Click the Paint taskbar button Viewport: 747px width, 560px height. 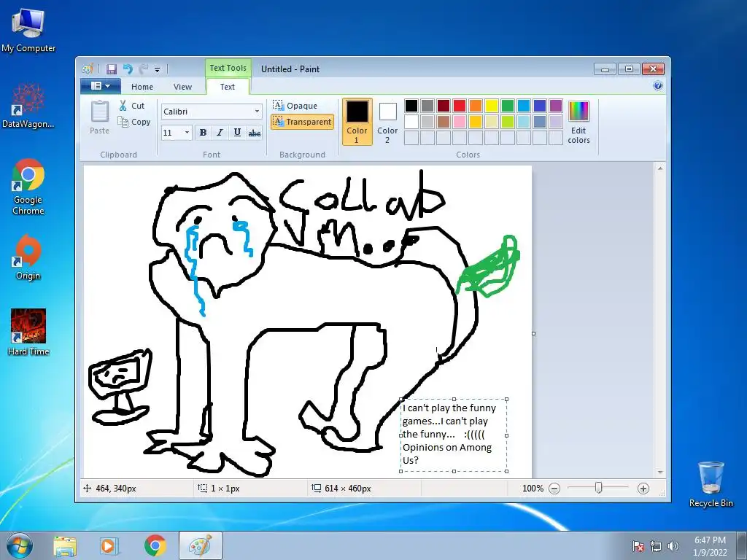200,546
